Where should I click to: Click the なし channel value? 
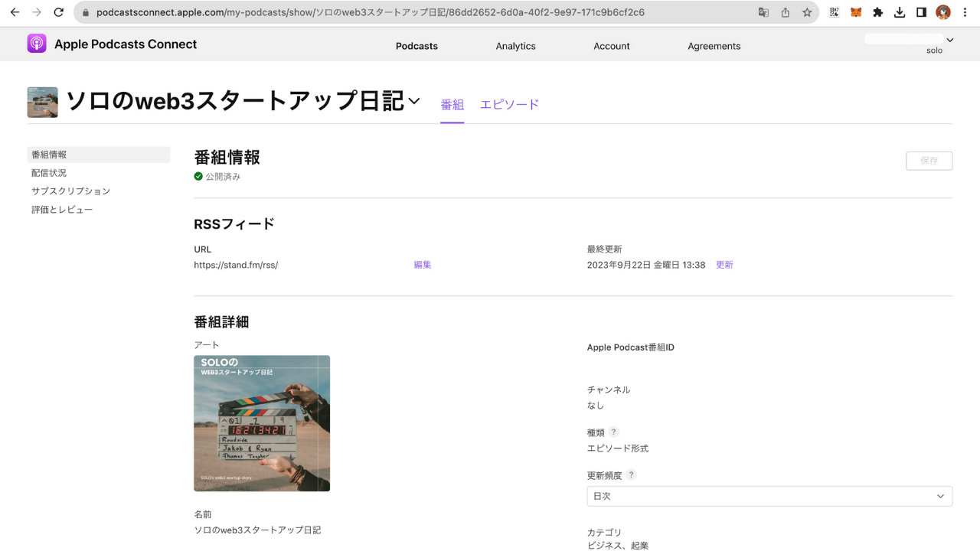(x=596, y=406)
